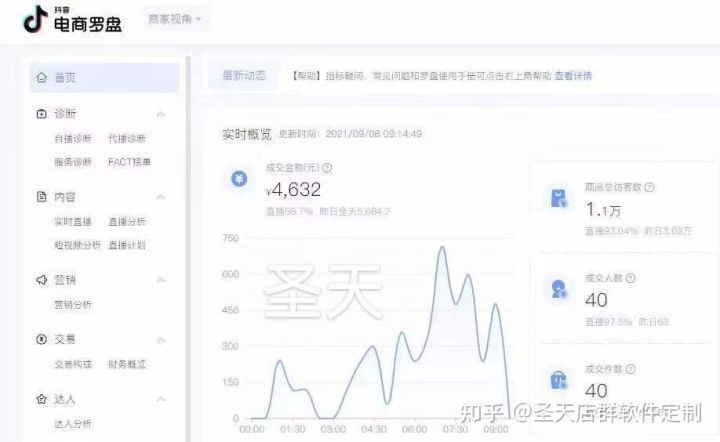Screen dimensions: 720x442
Task: Open 直播分析 page
Action: coord(127,221)
